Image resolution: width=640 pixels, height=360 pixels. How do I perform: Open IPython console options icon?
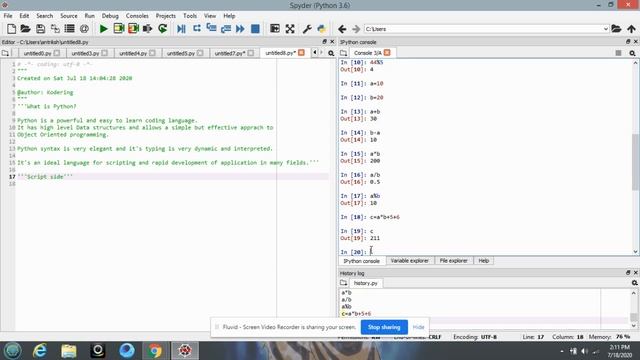(x=632, y=53)
